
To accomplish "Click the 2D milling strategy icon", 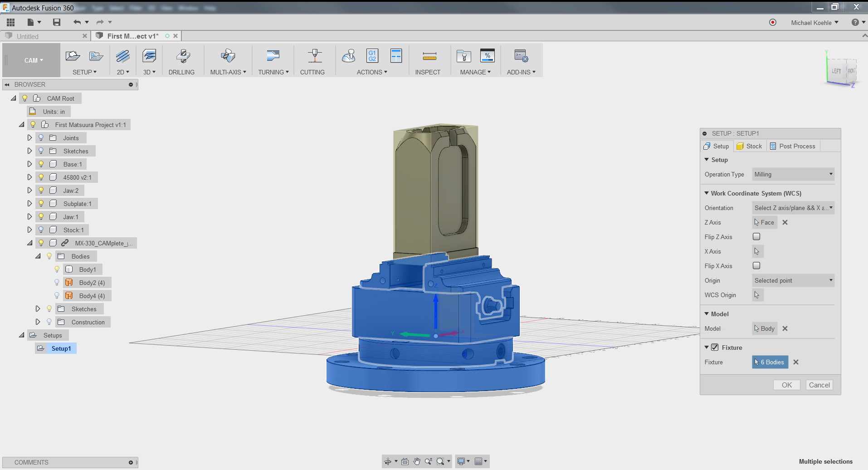I will click(x=123, y=56).
